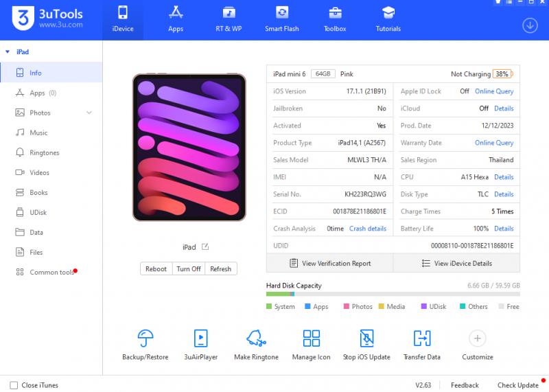The width and height of the screenshot is (549, 392).
Task: Click the gray Free legend swatch
Action: (x=502, y=306)
